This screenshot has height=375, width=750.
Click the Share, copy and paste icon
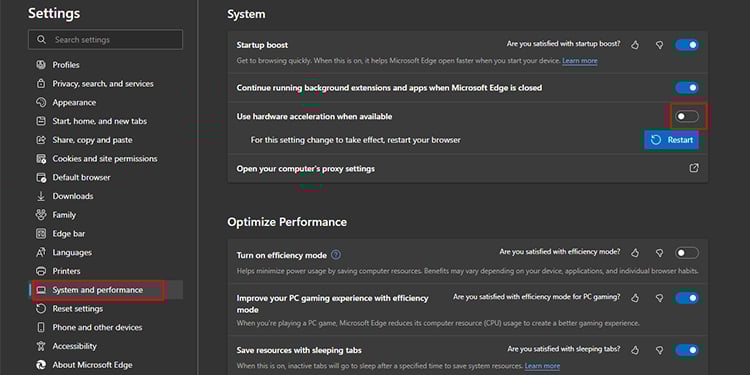pyautogui.click(x=41, y=140)
